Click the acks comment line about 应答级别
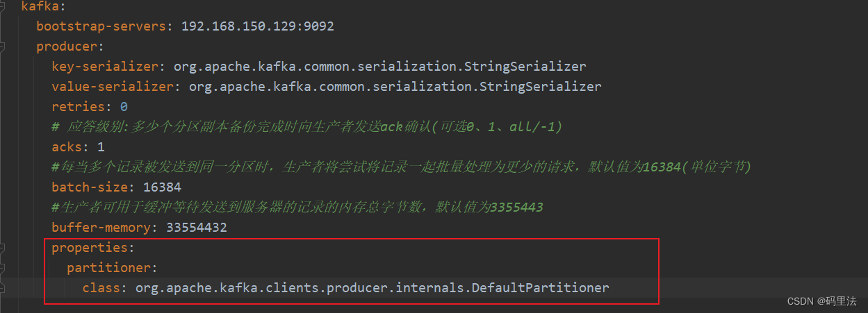The width and height of the screenshot is (868, 313). point(306,127)
